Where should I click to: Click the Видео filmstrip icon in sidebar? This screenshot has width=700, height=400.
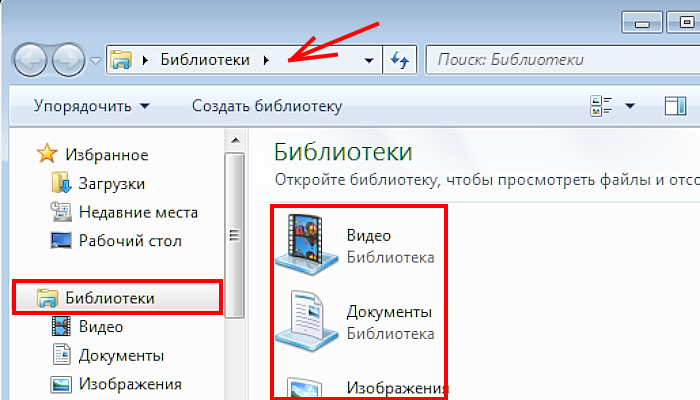tap(61, 326)
